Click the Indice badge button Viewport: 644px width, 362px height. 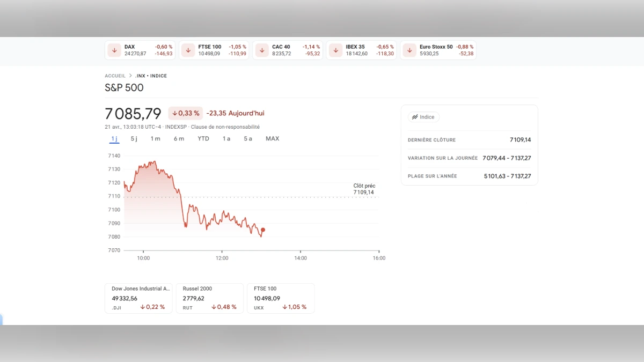[x=423, y=116]
